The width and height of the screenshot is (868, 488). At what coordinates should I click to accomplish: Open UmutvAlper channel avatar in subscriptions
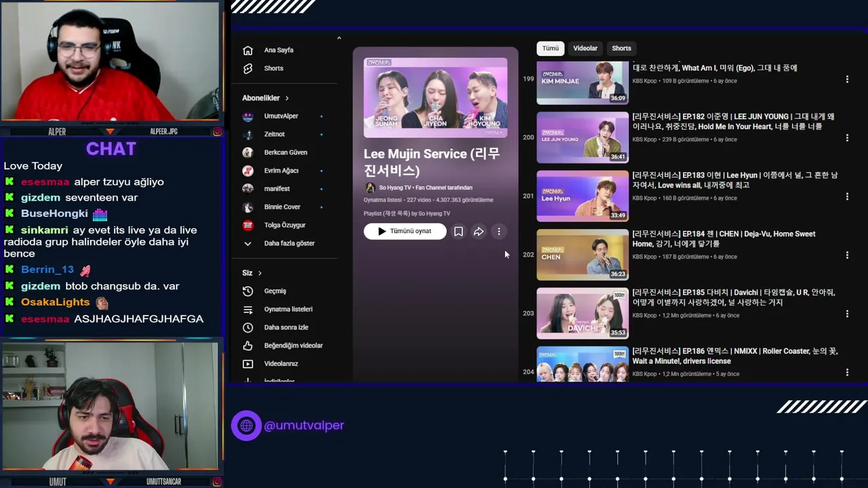click(248, 116)
